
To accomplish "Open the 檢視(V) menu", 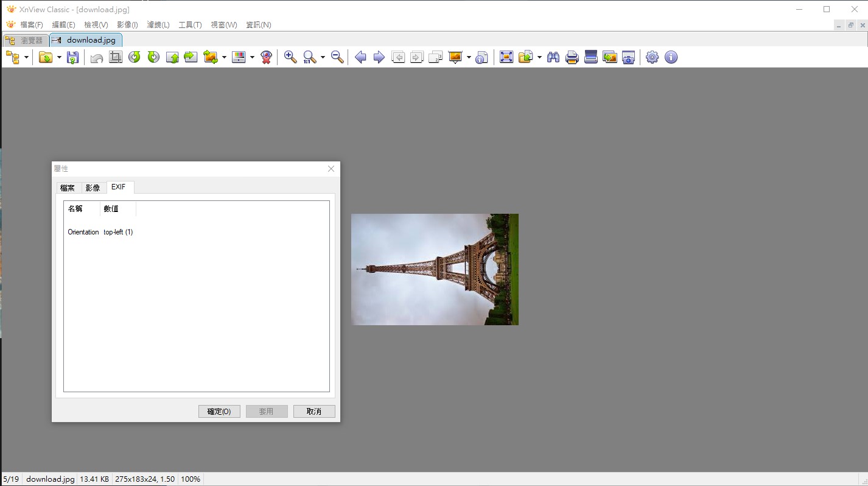I will coord(96,25).
